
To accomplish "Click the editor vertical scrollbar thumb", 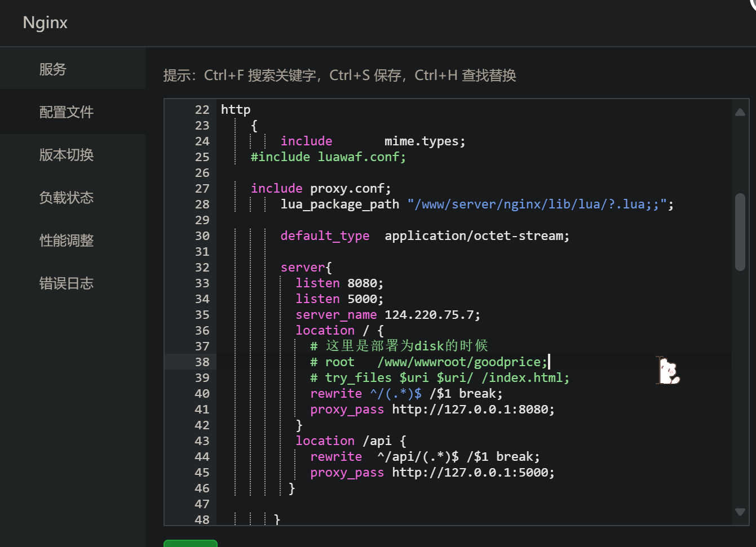I will pyautogui.click(x=740, y=232).
